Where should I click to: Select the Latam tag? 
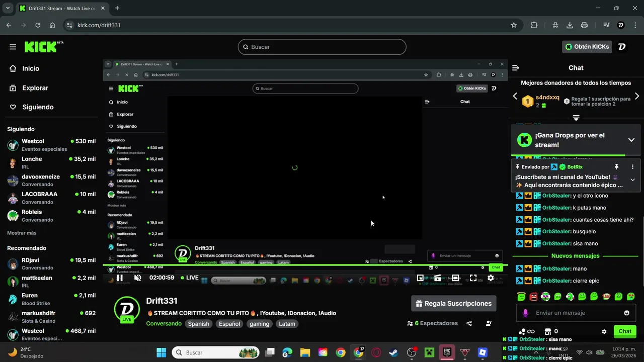287,324
